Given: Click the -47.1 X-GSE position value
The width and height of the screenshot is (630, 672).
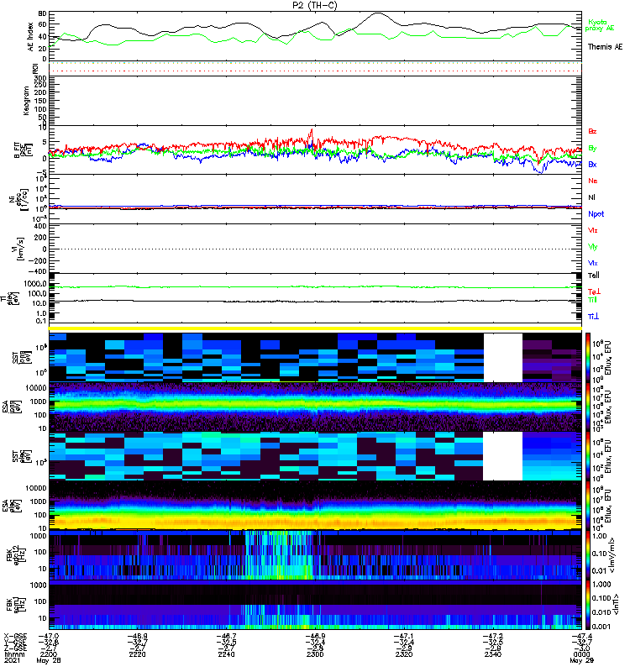Looking at the screenshot, I should [404, 636].
